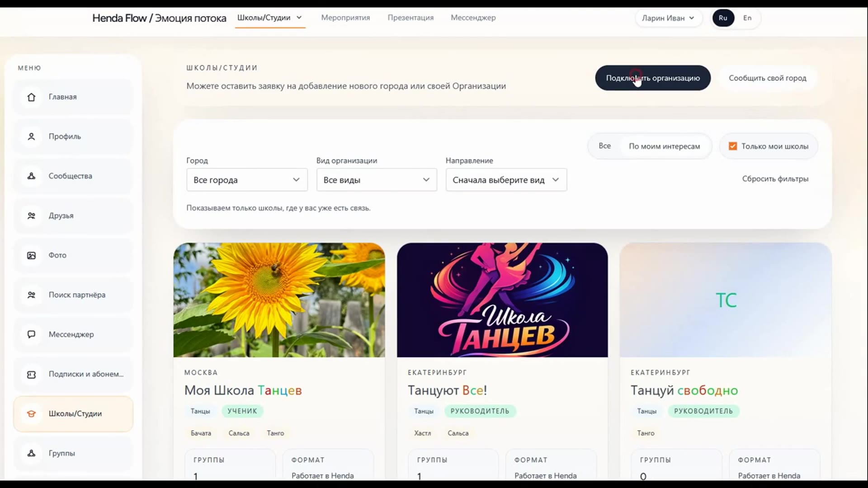868x488 pixels.
Task: Click the Сальса tag on Танцуют Все!
Action: 458,433
